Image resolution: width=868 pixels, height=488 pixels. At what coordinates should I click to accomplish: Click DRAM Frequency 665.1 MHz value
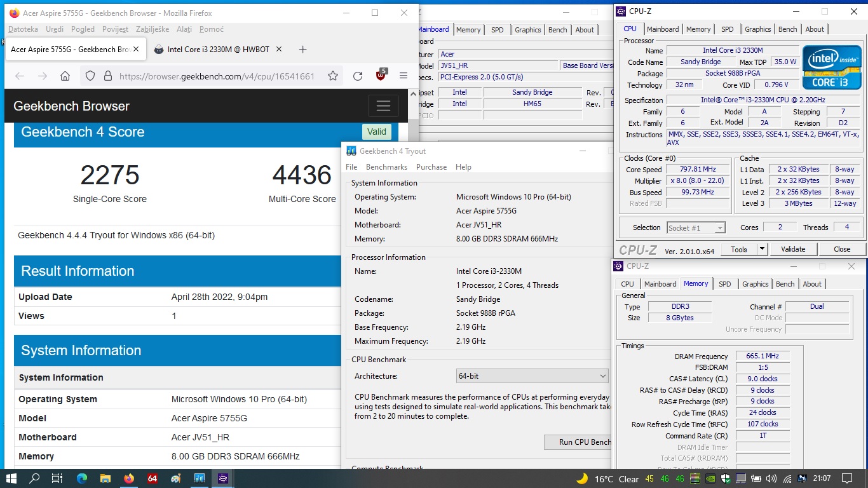[x=763, y=356]
